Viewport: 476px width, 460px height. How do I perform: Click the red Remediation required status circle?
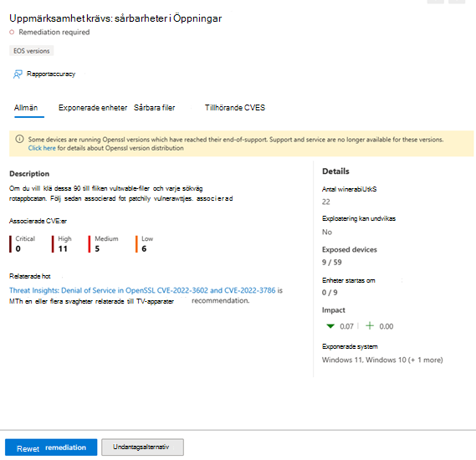click(12, 32)
